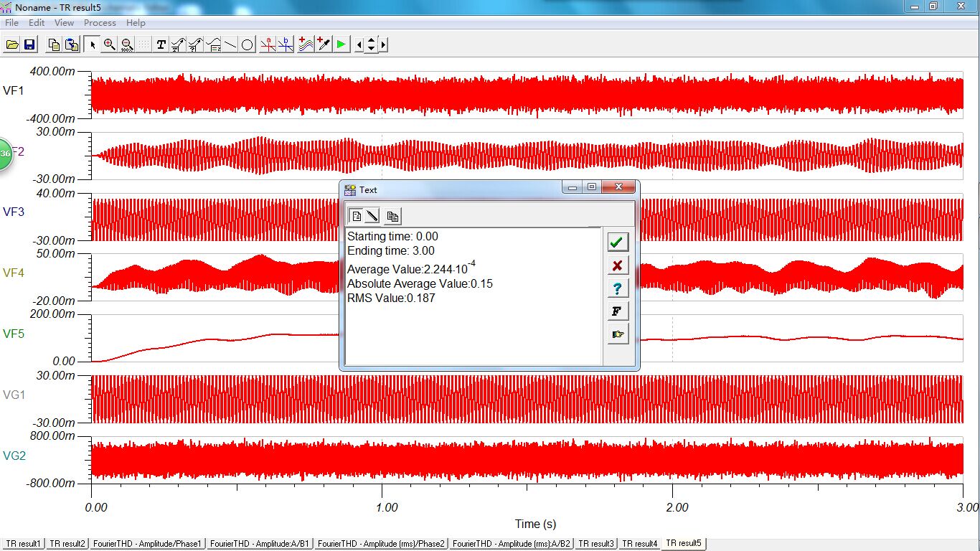Select the pencil tool in Text dialog
The image size is (980, 551).
(x=372, y=215)
